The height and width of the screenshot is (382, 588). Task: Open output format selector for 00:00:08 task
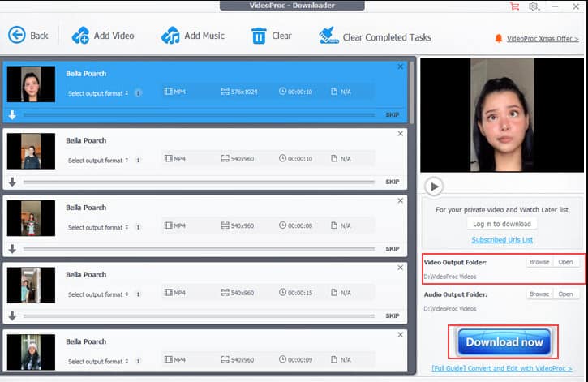(98, 228)
